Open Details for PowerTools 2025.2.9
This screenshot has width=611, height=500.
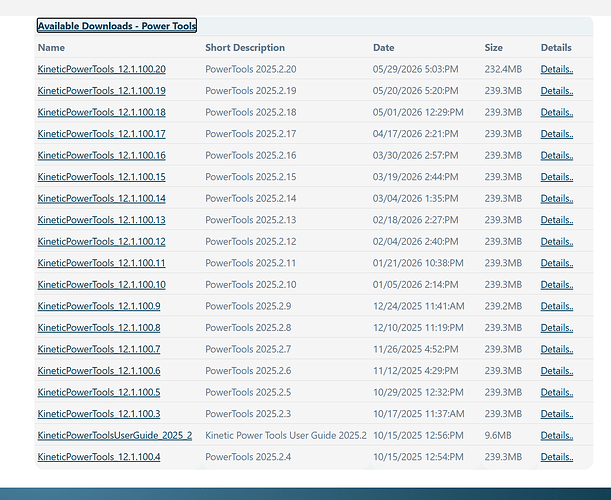pyautogui.click(x=557, y=306)
